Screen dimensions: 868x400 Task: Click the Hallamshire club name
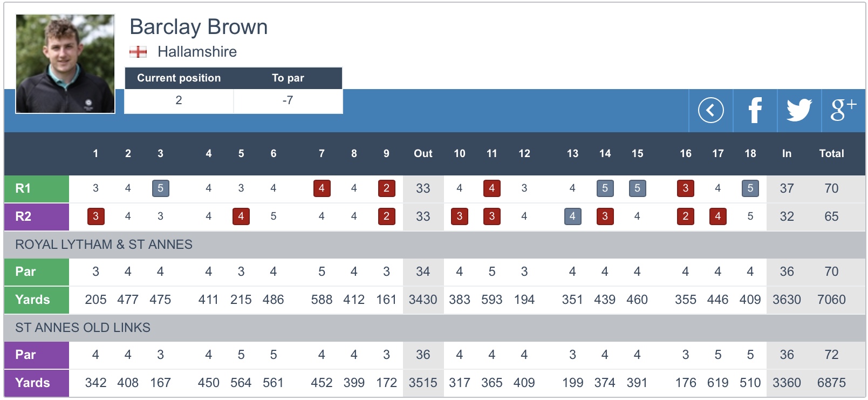pyautogui.click(x=197, y=52)
